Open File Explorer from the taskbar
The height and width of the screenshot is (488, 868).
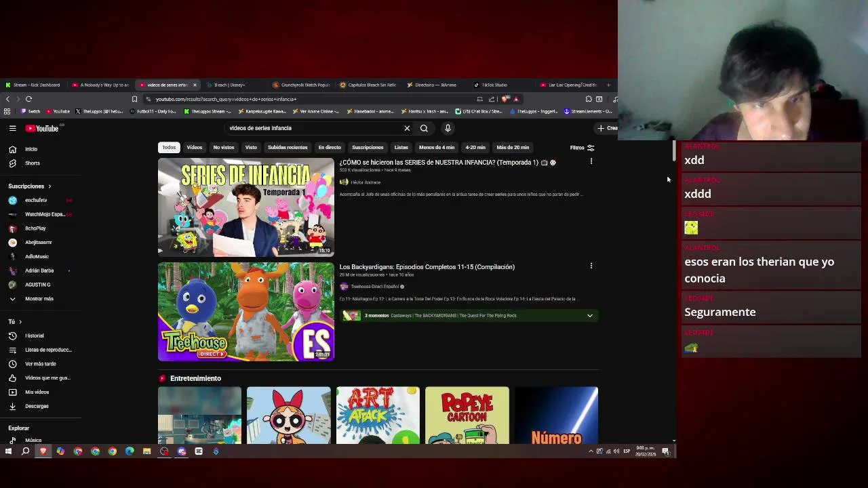pos(146,451)
